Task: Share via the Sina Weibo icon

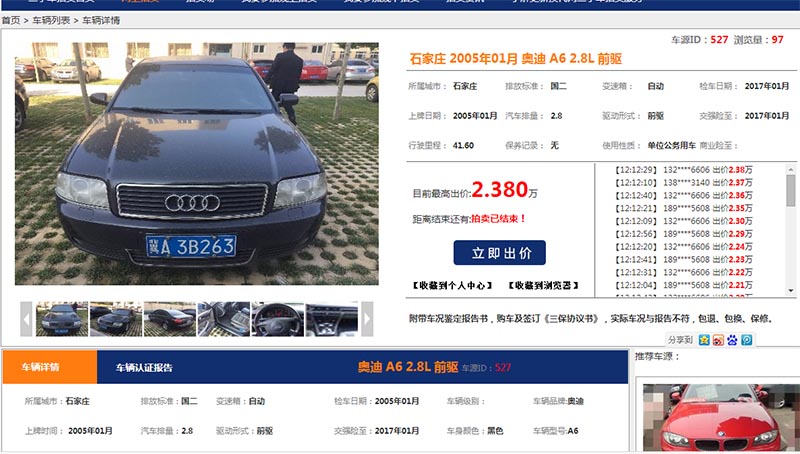Action: [x=718, y=340]
